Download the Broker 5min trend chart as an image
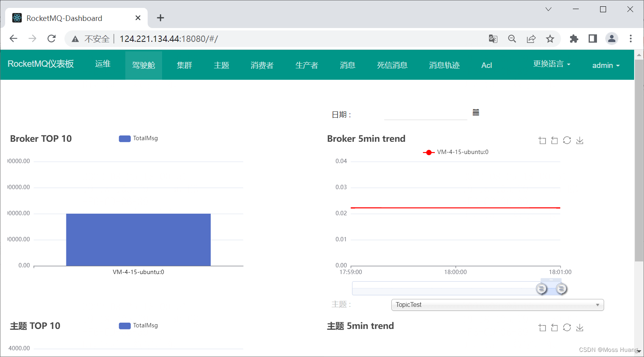 [x=580, y=141]
